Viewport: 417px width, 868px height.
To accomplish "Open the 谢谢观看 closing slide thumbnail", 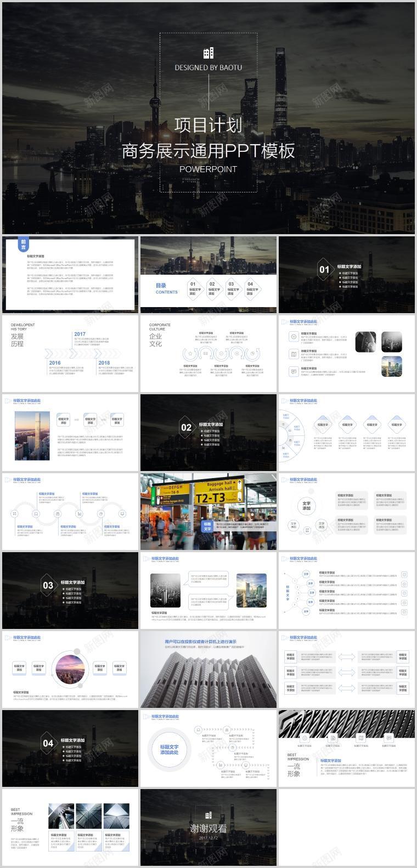I will click(x=208, y=828).
